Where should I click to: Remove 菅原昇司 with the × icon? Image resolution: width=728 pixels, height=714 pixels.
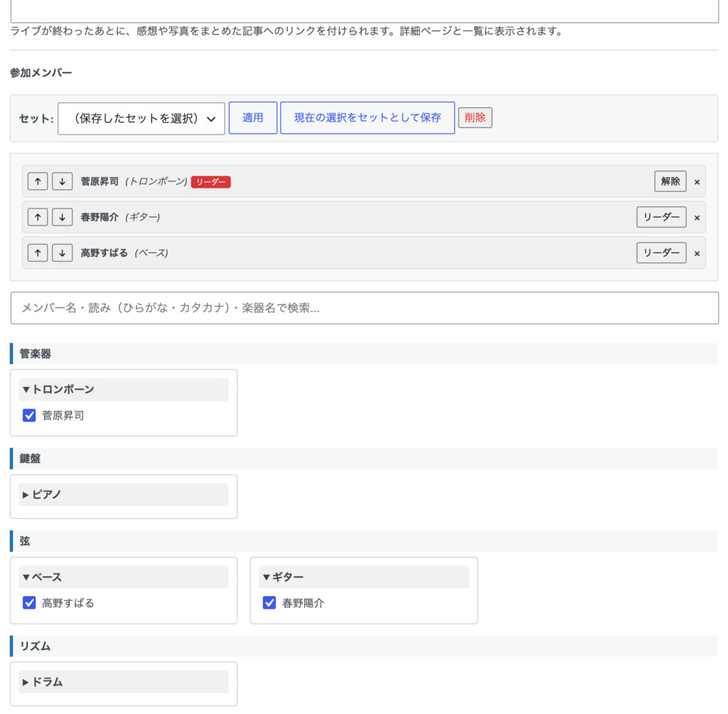pyautogui.click(x=697, y=182)
